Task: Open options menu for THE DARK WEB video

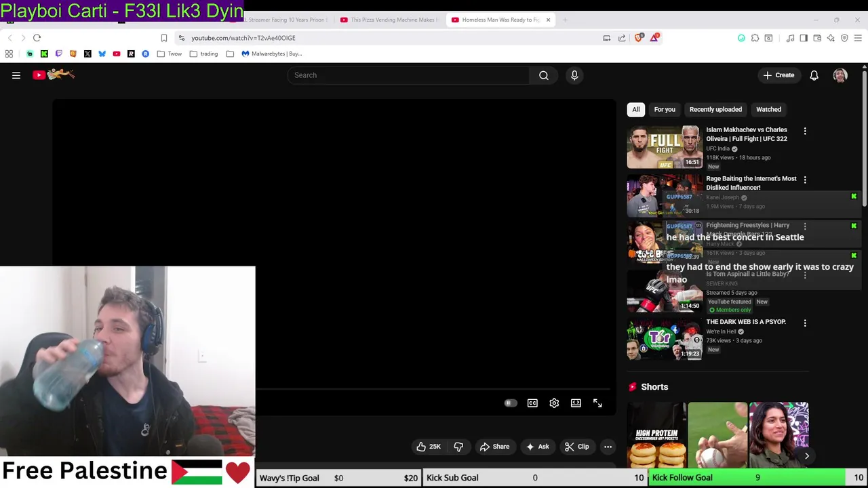Action: point(805,323)
